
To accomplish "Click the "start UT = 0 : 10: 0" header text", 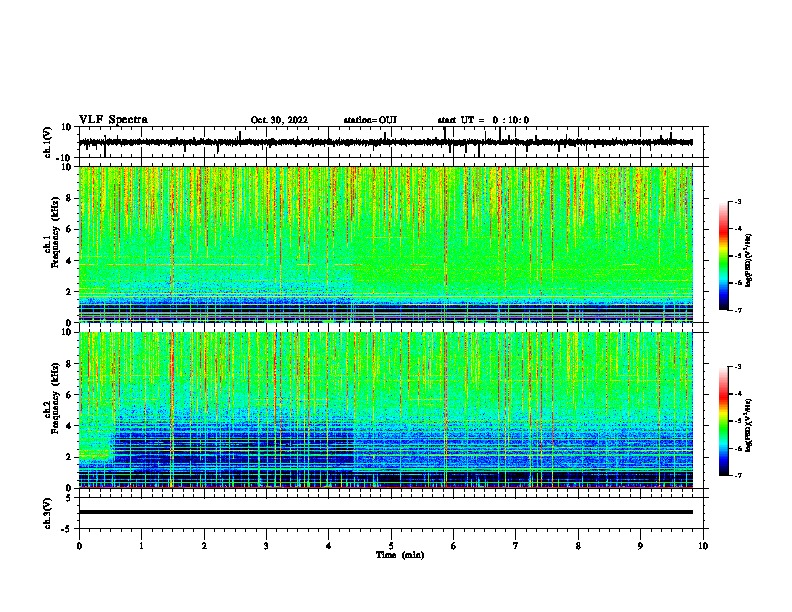I will click(x=483, y=120).
